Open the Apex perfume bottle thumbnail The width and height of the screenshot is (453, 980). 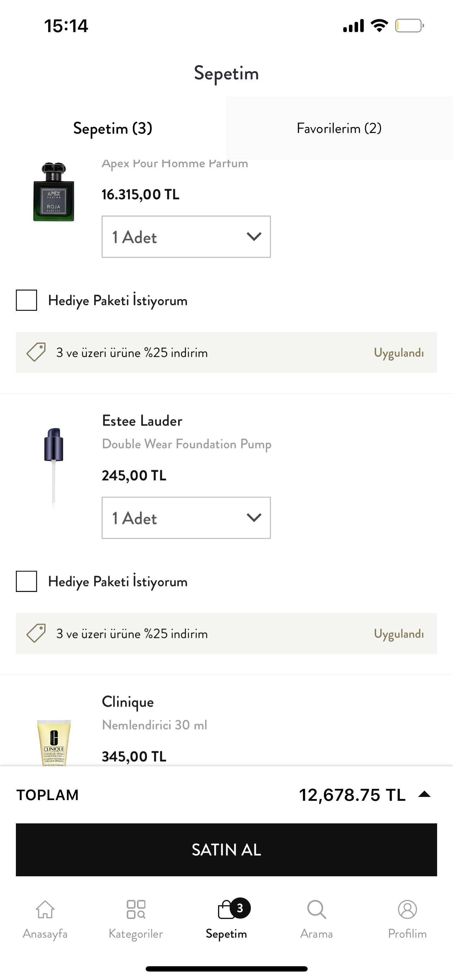click(x=54, y=192)
